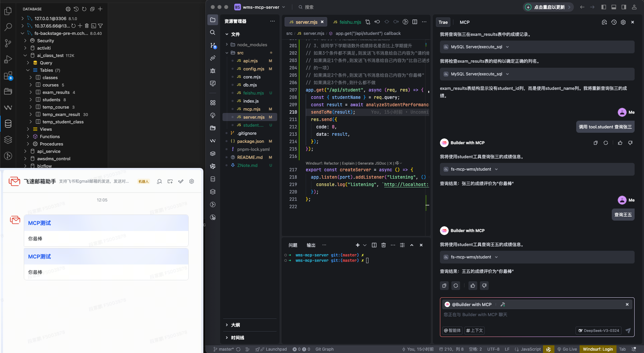The image size is (644, 353).
Task: Search in the Feishu mail assistant chat
Action: (159, 181)
